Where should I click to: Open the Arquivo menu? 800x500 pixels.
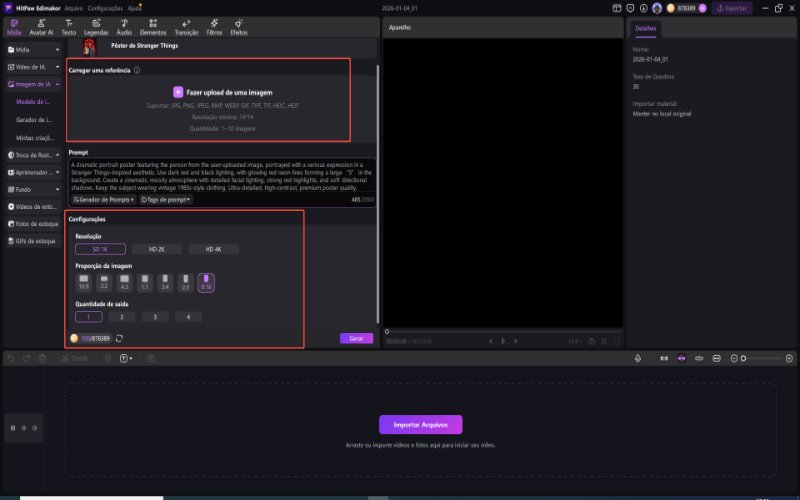click(x=73, y=8)
